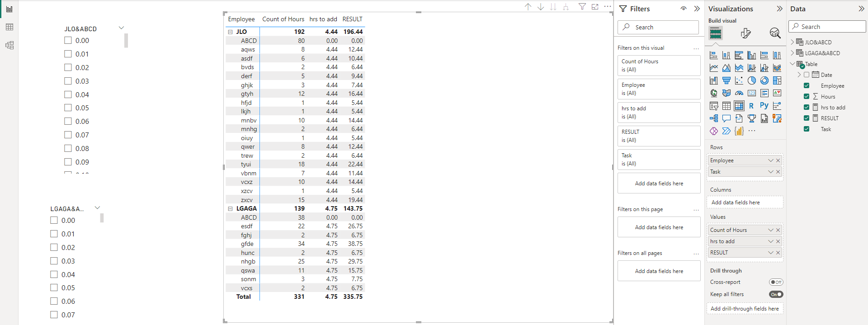The width and height of the screenshot is (868, 325).
Task: Click the Drill down arrow on the visual
Action: 541,7
